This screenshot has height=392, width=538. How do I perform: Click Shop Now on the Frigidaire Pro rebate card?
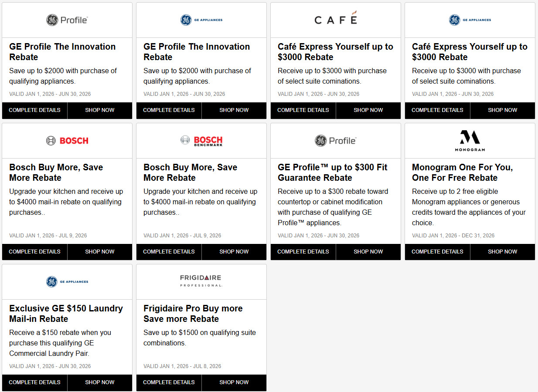[234, 382]
